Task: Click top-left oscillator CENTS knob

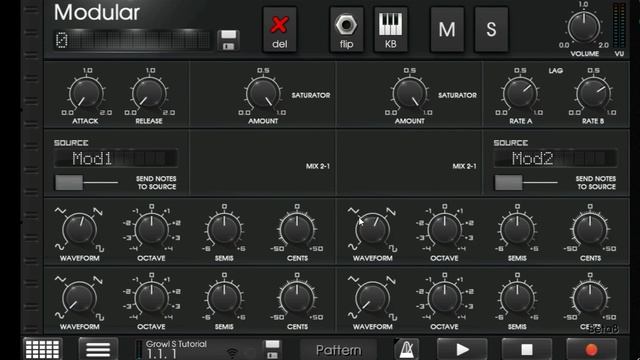Action: pos(297,229)
